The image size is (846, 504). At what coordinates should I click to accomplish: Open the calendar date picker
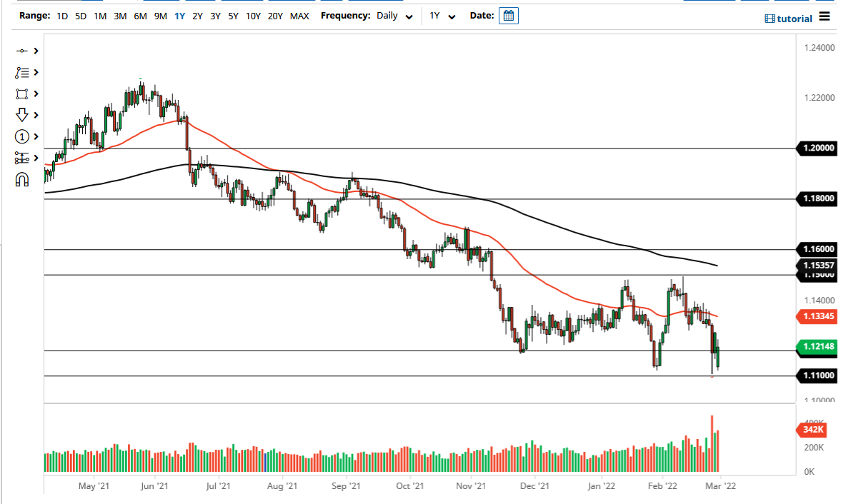pyautogui.click(x=508, y=15)
